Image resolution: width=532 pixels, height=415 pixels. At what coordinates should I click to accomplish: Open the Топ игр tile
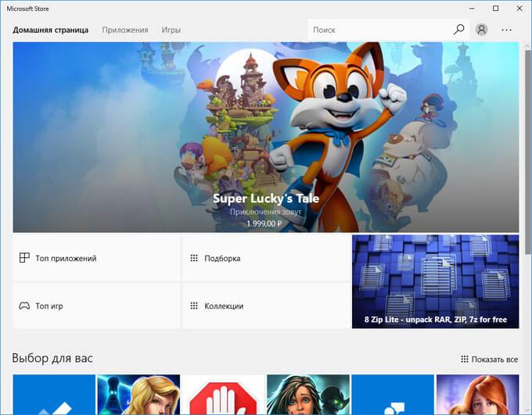coord(96,306)
